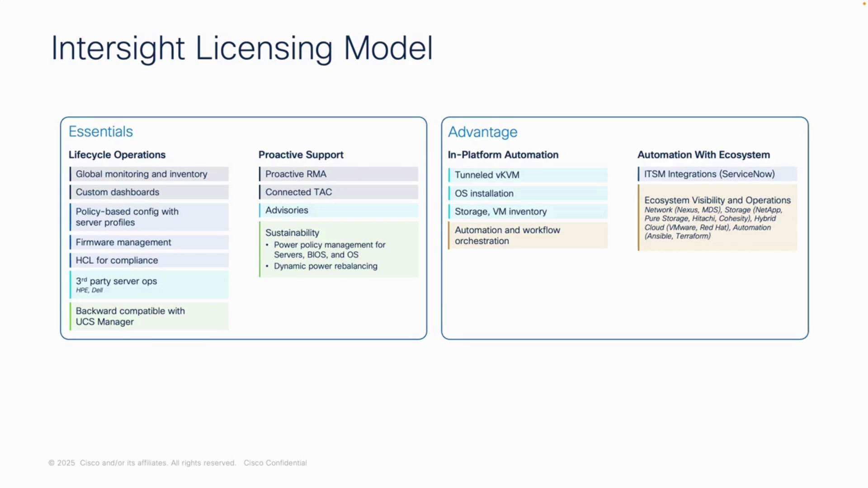Select 'Ecosystem Visibility and Operations' heading
This screenshot has width=868, height=488.
717,200
